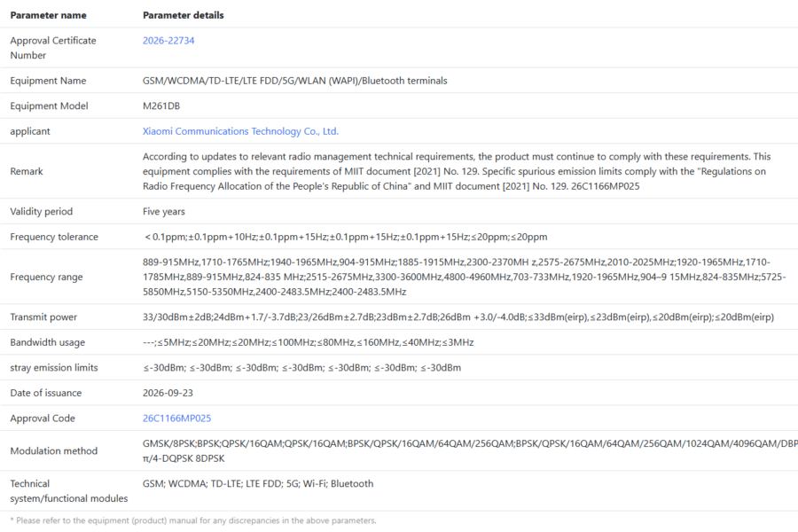Click the 'stray emission limits' label
This screenshot has height=532, width=798.
(x=54, y=368)
